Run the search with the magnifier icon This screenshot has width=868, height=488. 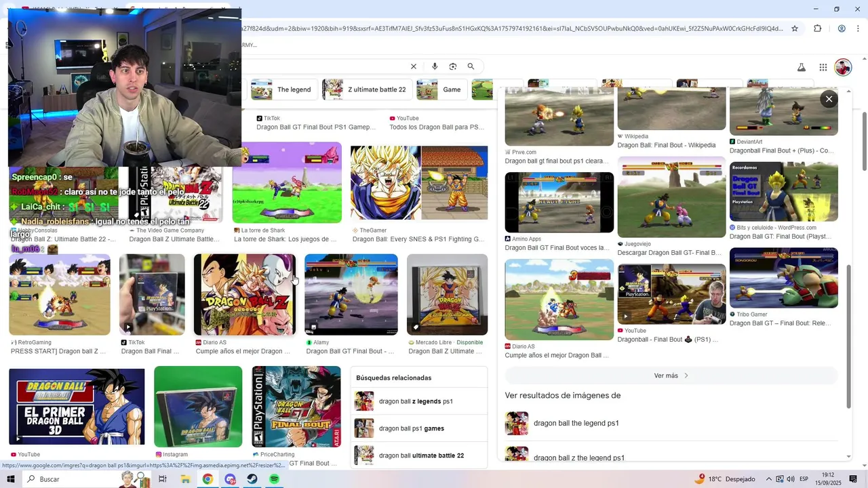tap(471, 66)
